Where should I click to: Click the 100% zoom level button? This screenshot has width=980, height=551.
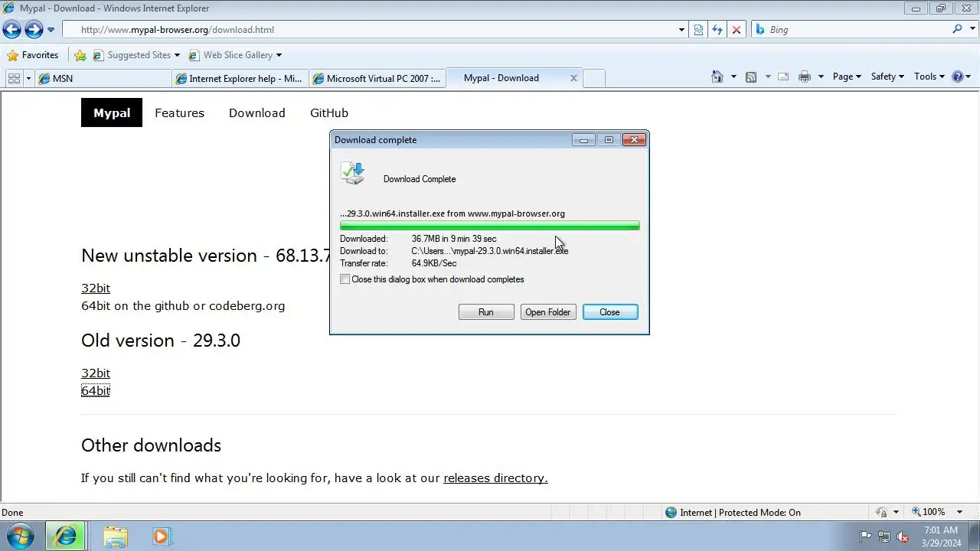pos(929,512)
